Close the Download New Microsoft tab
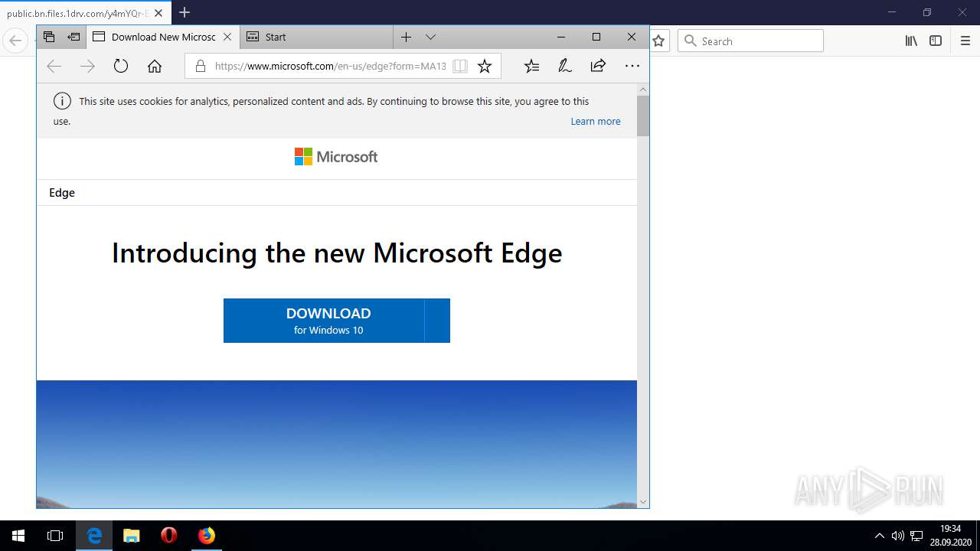Screen dimensions: 980x551 [x=227, y=37]
